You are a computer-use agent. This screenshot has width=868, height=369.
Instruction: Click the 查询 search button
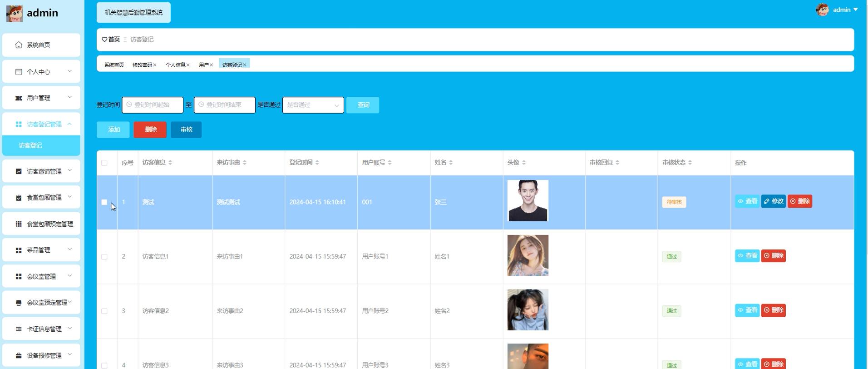point(363,105)
